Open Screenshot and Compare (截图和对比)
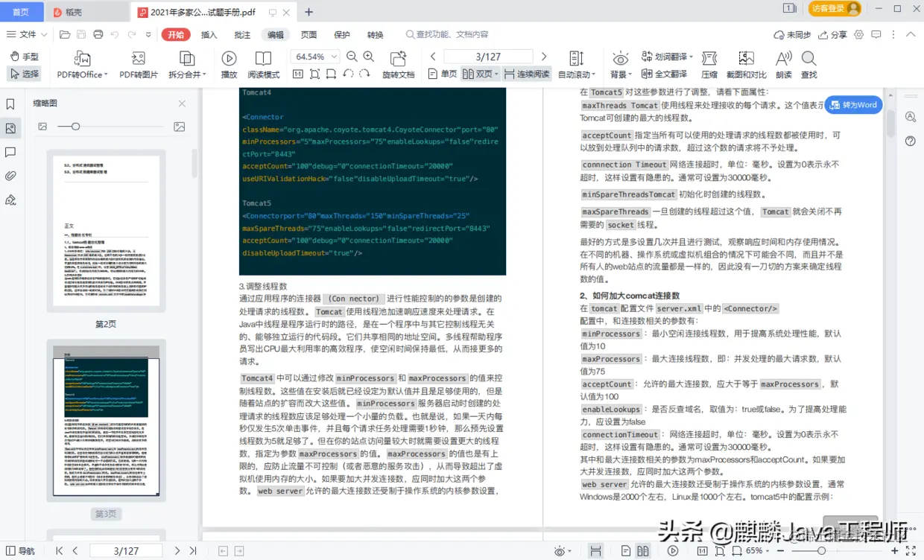 point(746,65)
